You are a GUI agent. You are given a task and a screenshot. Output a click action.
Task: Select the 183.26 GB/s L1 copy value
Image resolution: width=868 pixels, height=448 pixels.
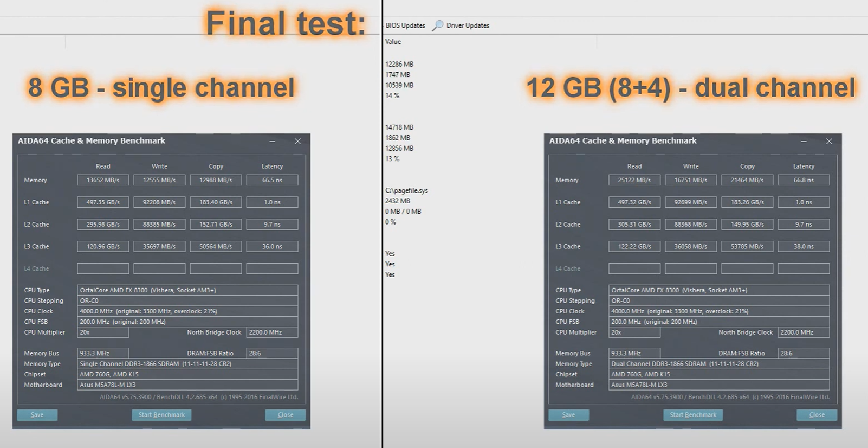[747, 202]
